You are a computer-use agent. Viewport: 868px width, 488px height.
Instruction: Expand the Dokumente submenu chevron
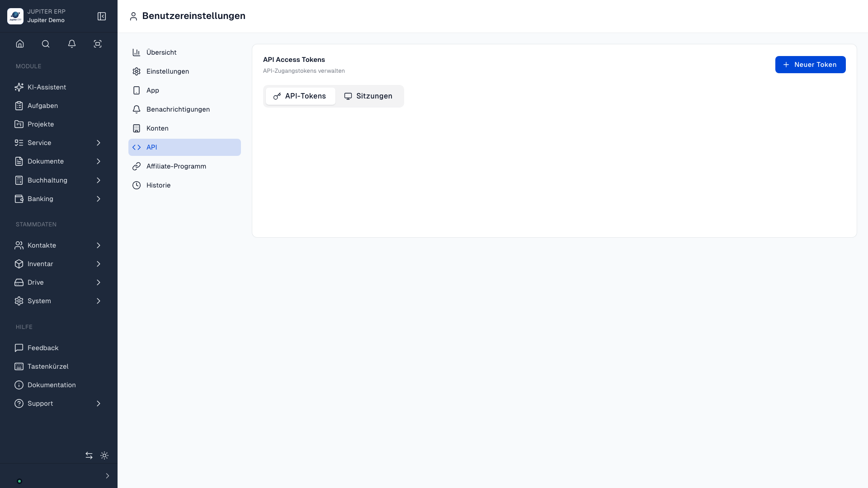(x=99, y=161)
